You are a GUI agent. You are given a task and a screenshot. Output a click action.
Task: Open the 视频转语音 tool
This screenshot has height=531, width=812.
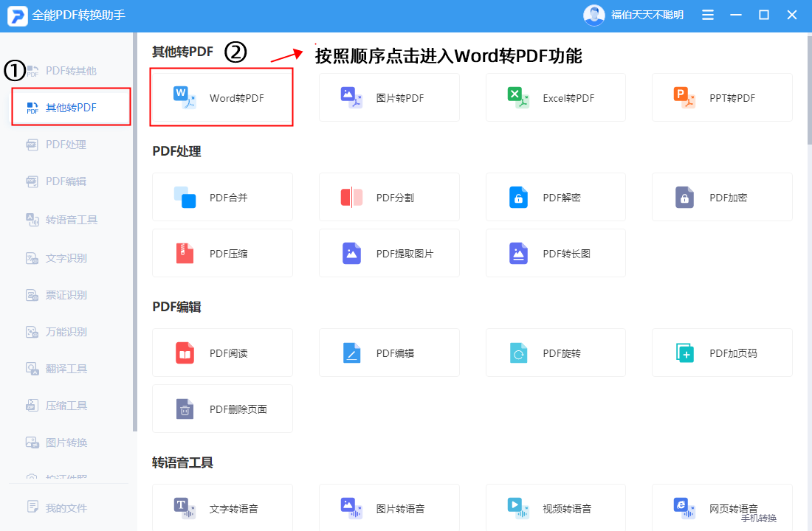coord(555,508)
